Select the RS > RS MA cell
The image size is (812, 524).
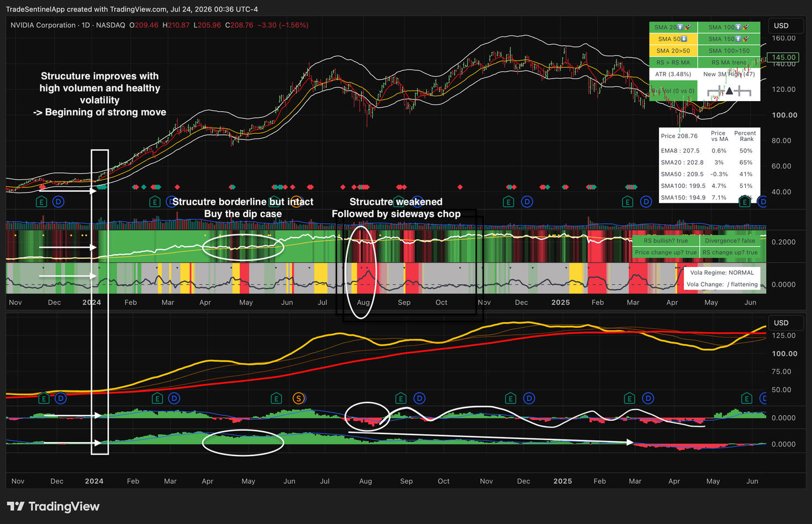point(673,62)
